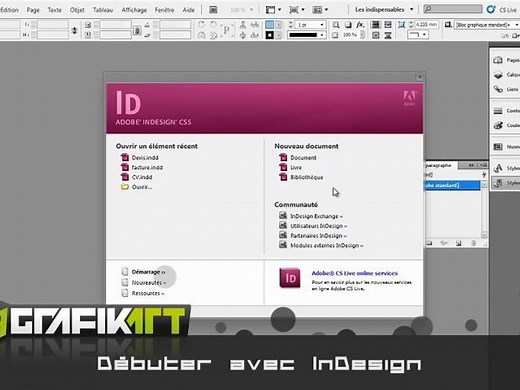Viewport: 520px width, 390px height.
Task: Open recent file CV.indd
Action: (142, 177)
